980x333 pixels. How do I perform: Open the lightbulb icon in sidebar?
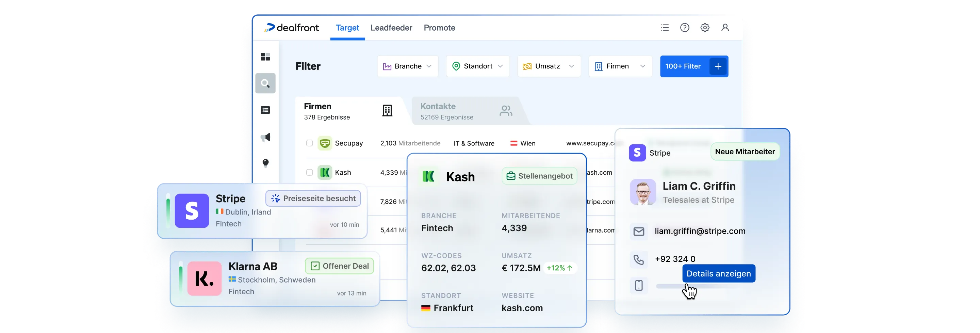[265, 163]
